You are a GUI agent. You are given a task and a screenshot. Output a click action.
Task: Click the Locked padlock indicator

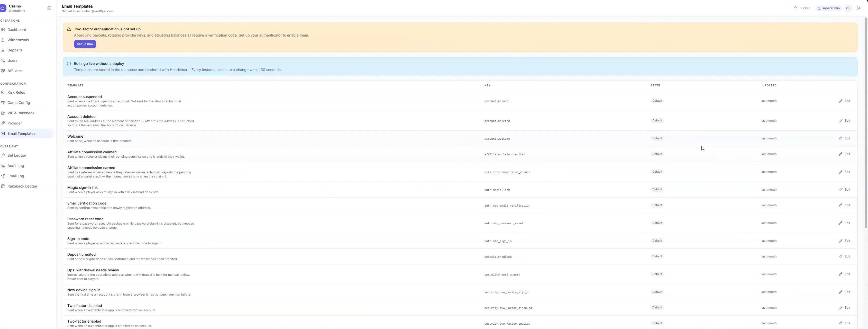[x=802, y=8]
